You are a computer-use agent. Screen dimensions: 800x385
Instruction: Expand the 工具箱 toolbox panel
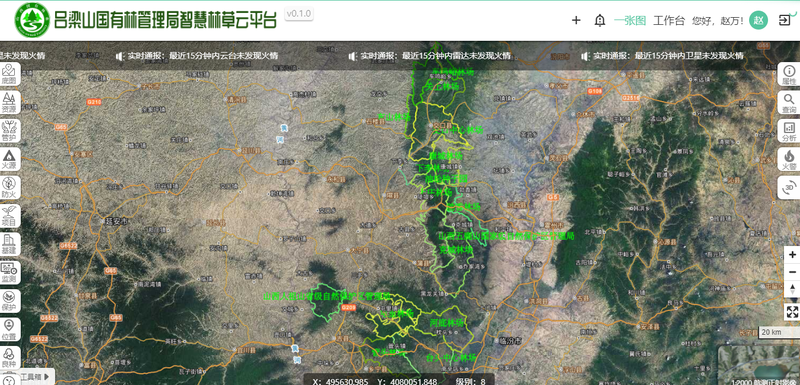coord(34,377)
